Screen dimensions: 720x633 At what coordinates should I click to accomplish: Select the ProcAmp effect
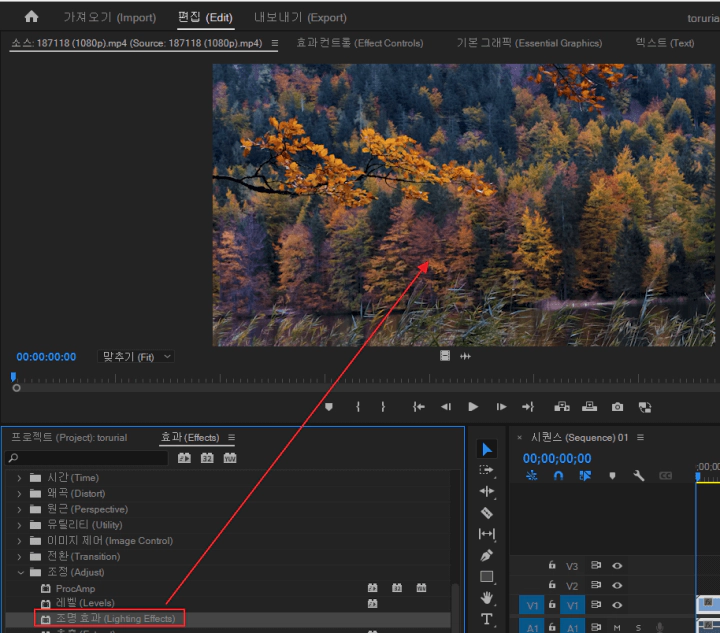pyautogui.click(x=75, y=588)
